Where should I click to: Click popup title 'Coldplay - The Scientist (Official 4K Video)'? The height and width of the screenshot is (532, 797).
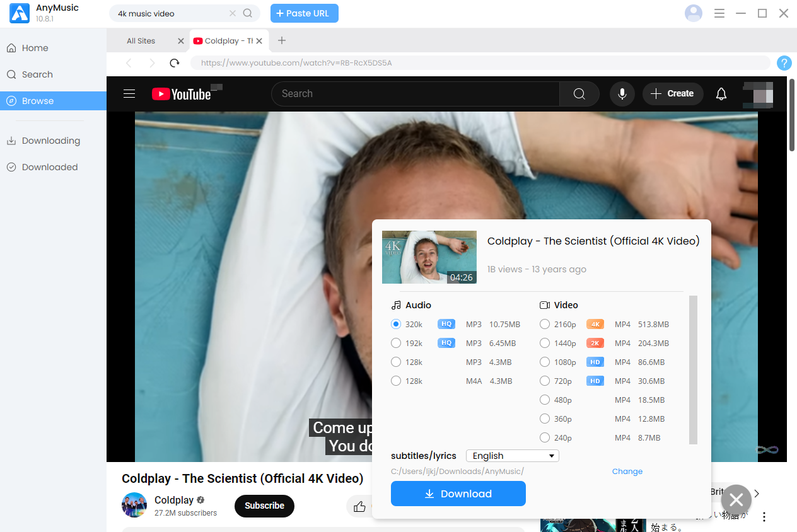pyautogui.click(x=593, y=241)
